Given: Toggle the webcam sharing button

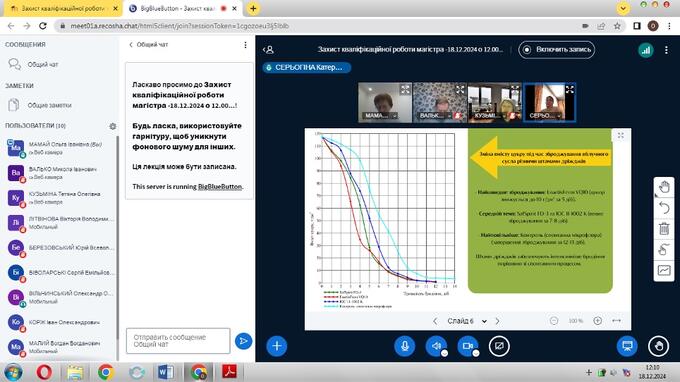Looking at the screenshot, I should pyautogui.click(x=468, y=346).
